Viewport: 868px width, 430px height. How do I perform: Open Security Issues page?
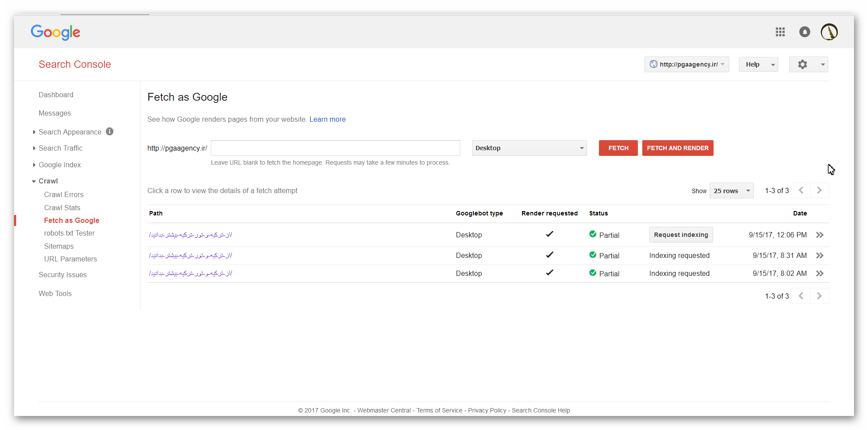click(x=63, y=275)
